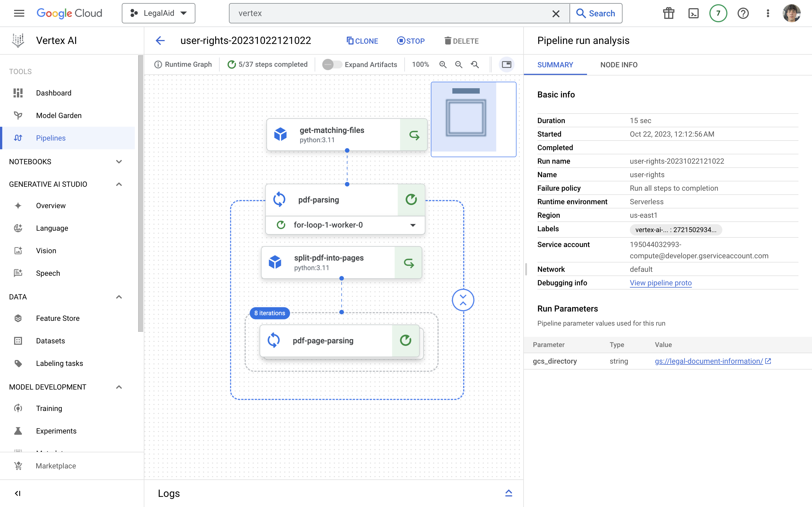Image resolution: width=812 pixels, height=507 pixels.
Task: Open the main hamburger navigation menu
Action: click(19, 14)
